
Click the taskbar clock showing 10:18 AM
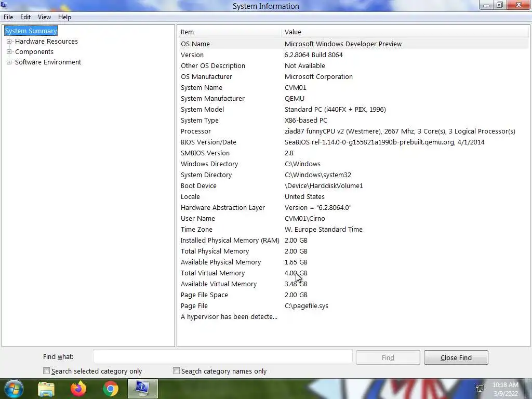point(506,389)
